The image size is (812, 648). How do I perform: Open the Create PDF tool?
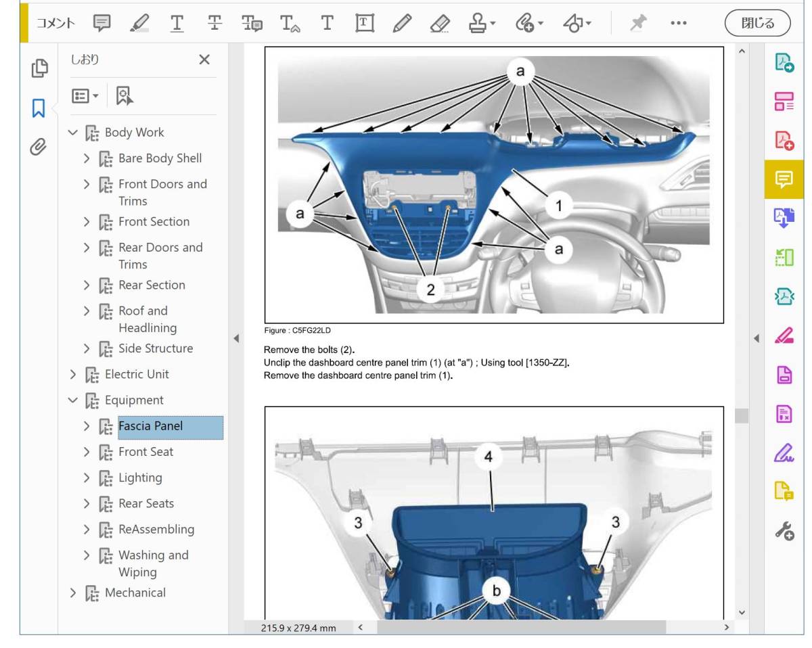pyautogui.click(x=784, y=140)
